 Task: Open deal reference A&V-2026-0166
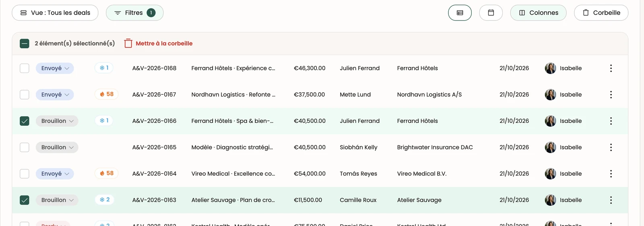[154, 121]
